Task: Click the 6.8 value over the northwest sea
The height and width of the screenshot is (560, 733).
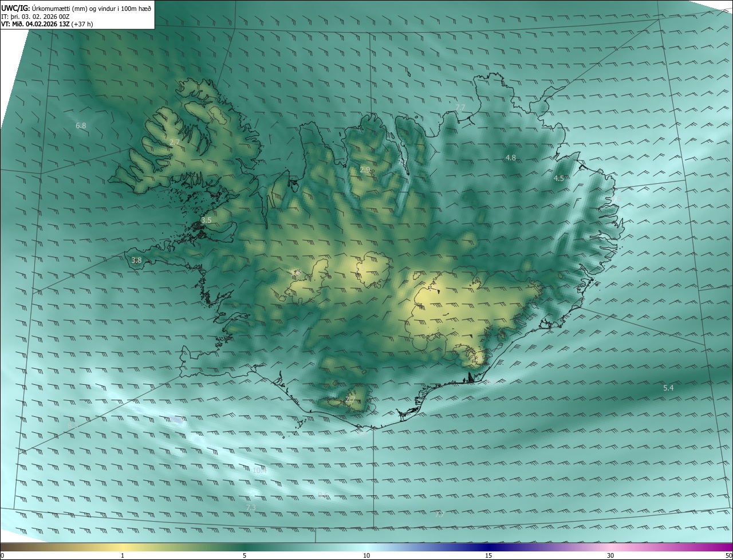Action: (81, 125)
